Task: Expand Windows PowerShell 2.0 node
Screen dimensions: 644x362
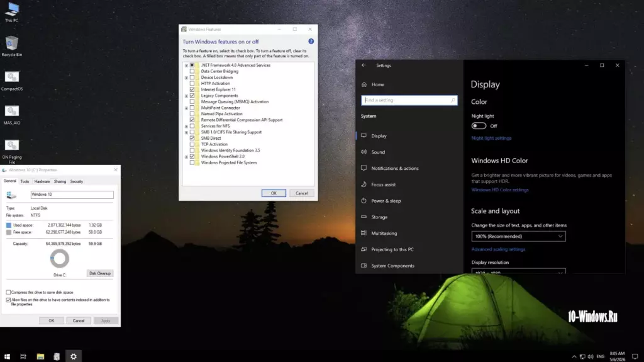Action: [186, 157]
